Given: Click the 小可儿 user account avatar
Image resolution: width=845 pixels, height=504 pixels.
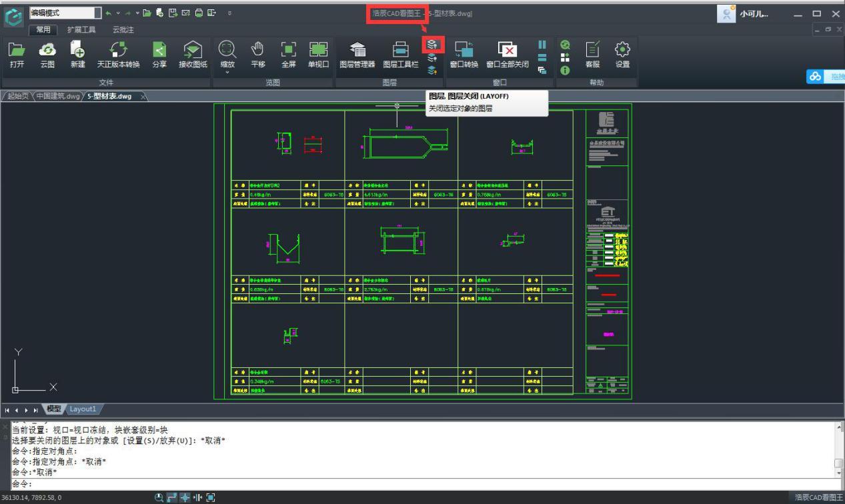Looking at the screenshot, I should (728, 13).
